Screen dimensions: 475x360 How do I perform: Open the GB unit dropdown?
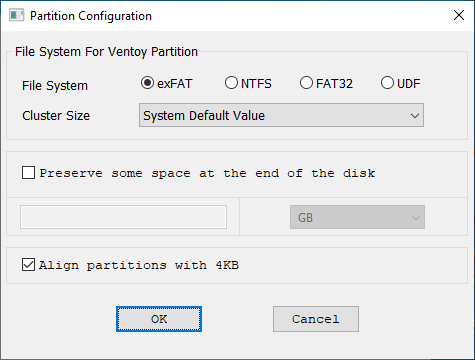(x=357, y=217)
